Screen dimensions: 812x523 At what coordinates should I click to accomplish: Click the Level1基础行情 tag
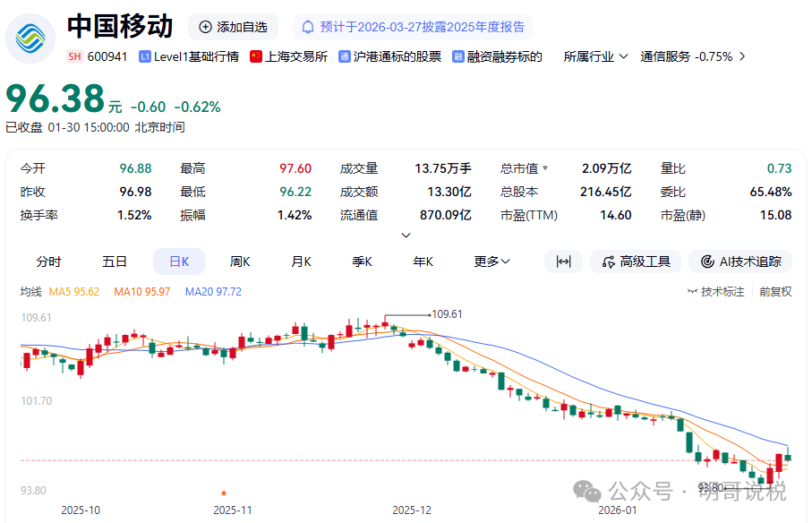189,56
